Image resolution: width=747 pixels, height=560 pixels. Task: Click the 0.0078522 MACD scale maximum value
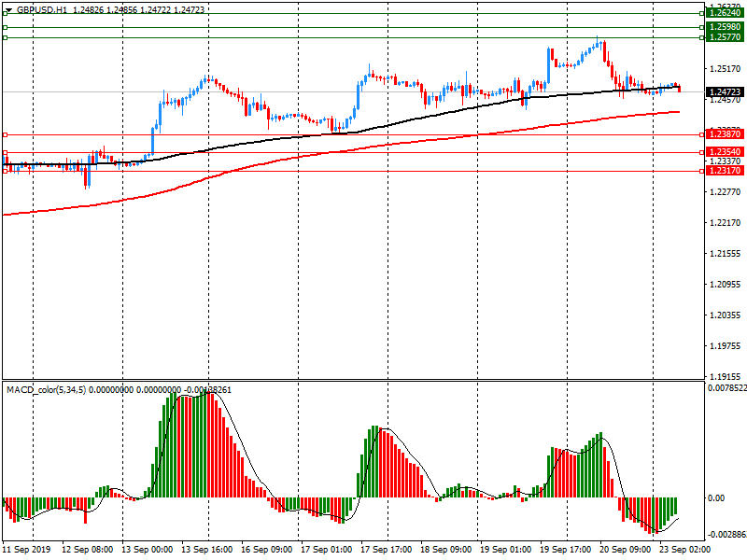(x=727, y=388)
